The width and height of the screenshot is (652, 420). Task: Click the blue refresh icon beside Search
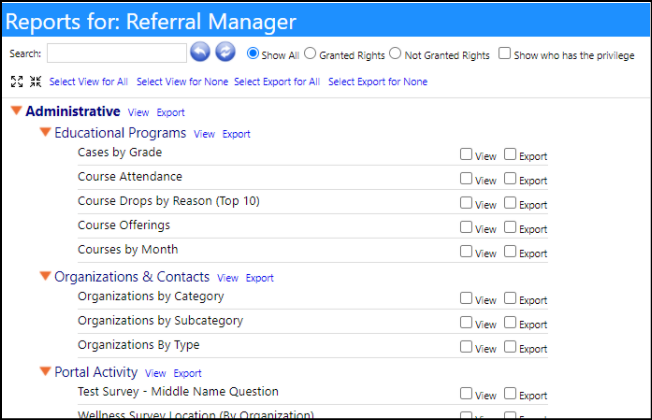tap(225, 52)
